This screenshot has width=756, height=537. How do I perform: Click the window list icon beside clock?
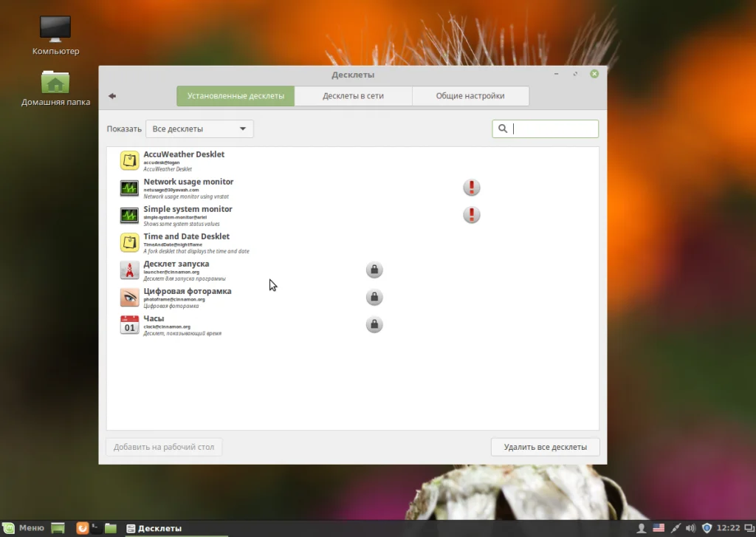pyautogui.click(x=750, y=528)
